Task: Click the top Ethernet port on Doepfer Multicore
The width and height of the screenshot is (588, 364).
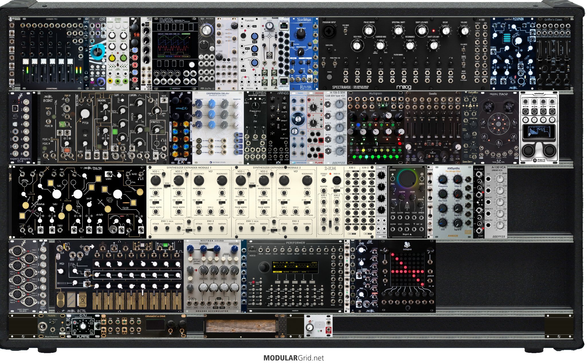Action: (284, 26)
